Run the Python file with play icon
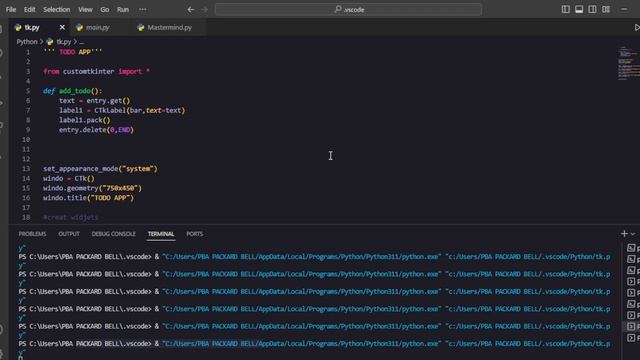The image size is (640, 360). tap(636, 27)
